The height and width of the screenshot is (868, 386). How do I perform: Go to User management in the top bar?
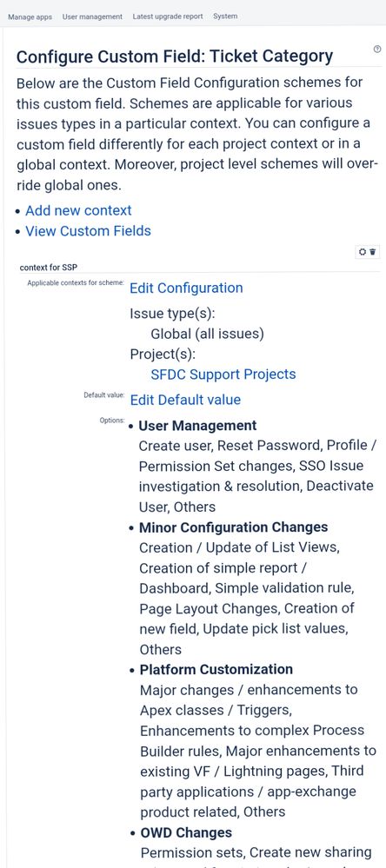pos(92,17)
